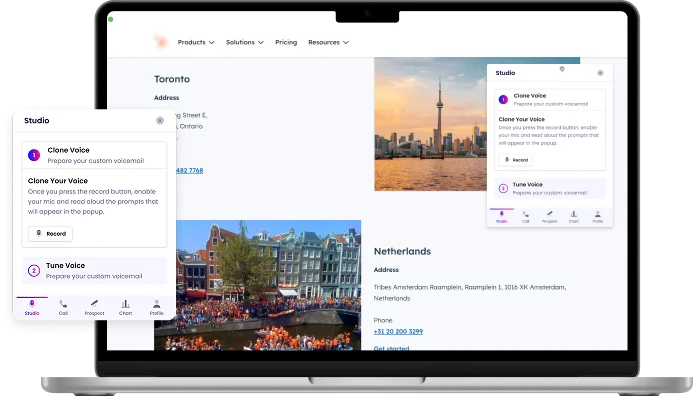Viewport: 693px width, 396px height.
Task: Switch to Call tab in large panel
Action: [x=63, y=308]
